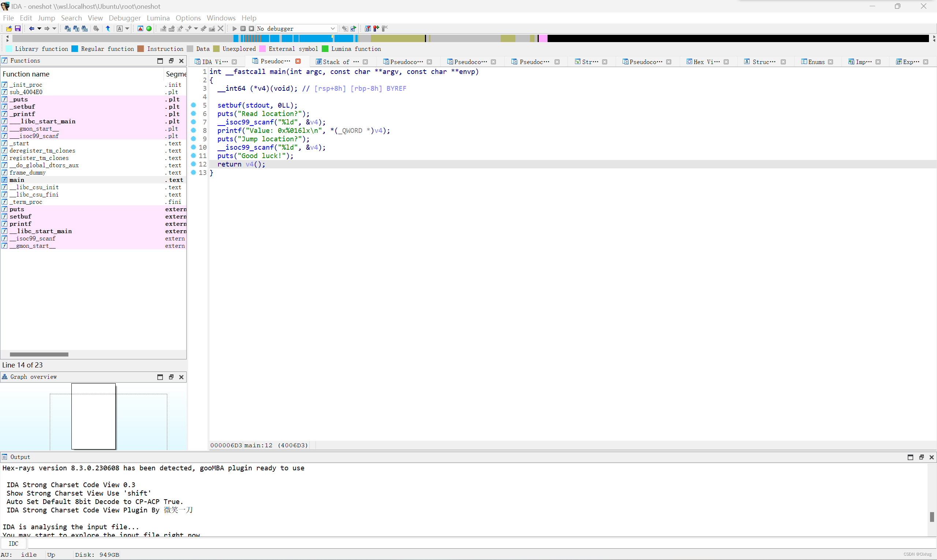Click the red warning triangle icon
This screenshot has height=560, width=937.
[x=141, y=29]
